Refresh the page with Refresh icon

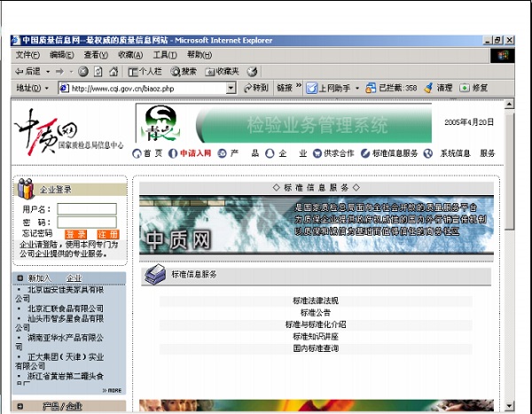(98, 71)
